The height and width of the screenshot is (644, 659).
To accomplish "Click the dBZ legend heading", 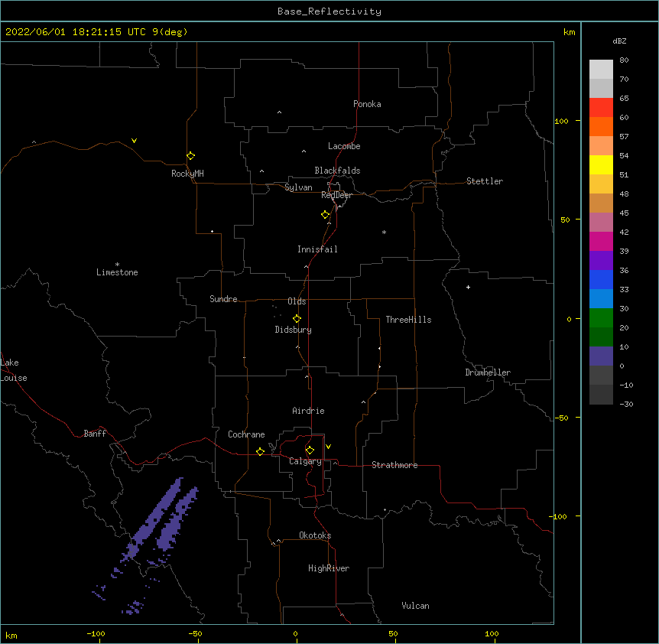I will pyautogui.click(x=619, y=41).
